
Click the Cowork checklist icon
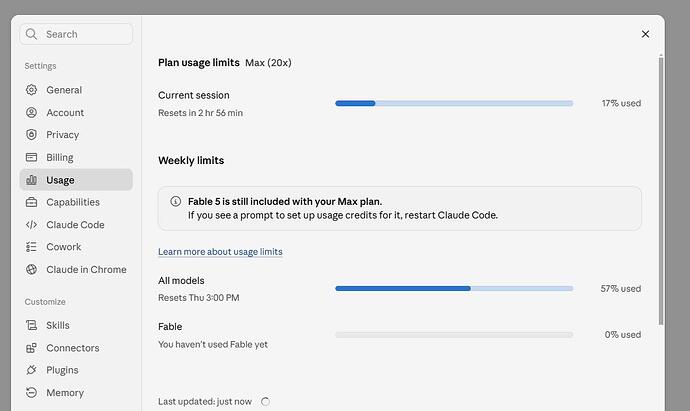click(31, 247)
